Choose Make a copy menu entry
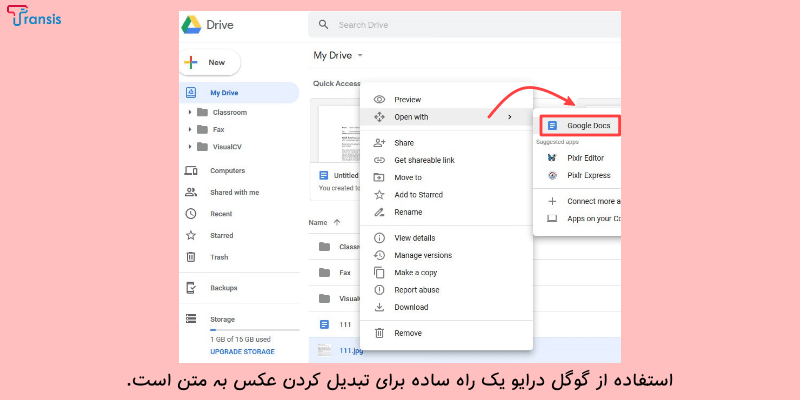This screenshot has height=400, width=800. tap(446, 272)
